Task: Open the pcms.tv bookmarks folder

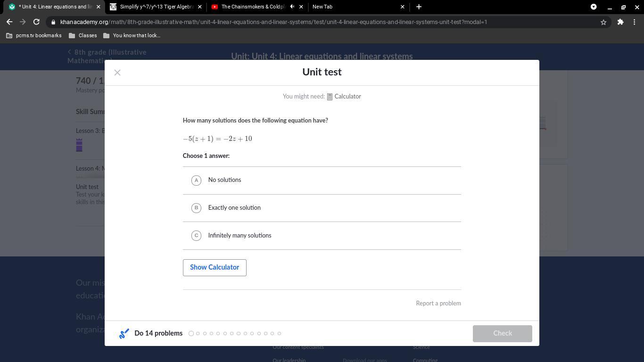Action: click(33, 35)
